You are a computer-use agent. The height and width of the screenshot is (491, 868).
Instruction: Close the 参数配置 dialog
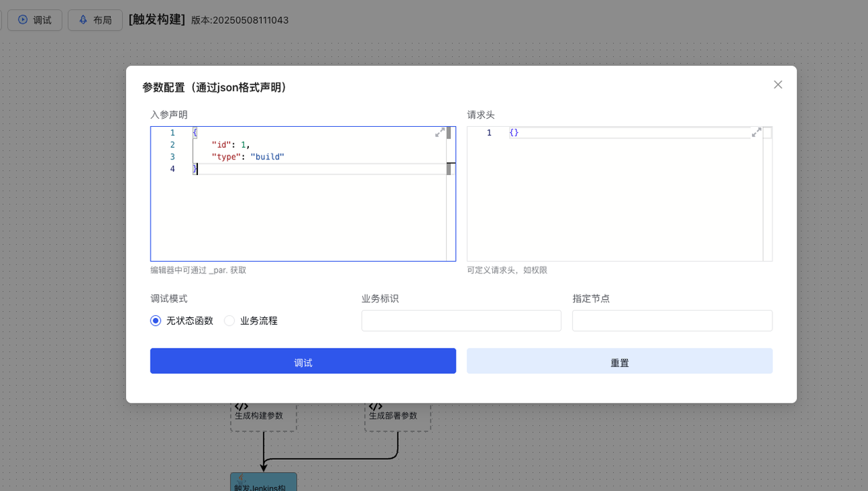pos(778,85)
